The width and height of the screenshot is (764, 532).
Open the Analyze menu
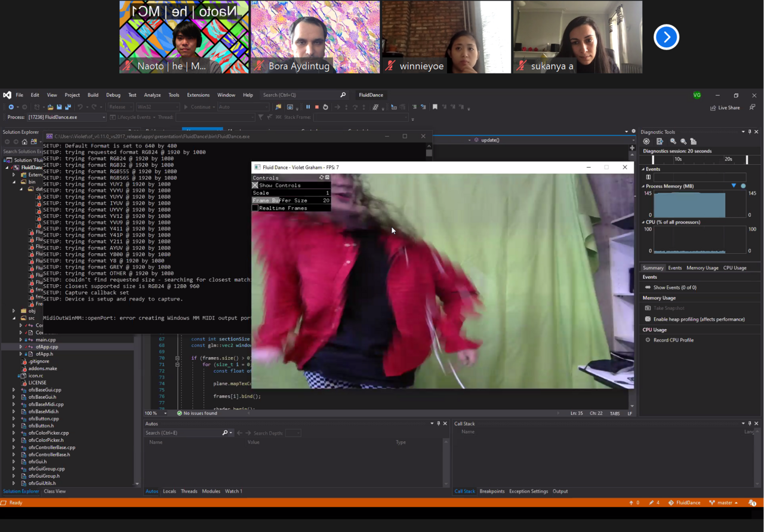coord(152,95)
